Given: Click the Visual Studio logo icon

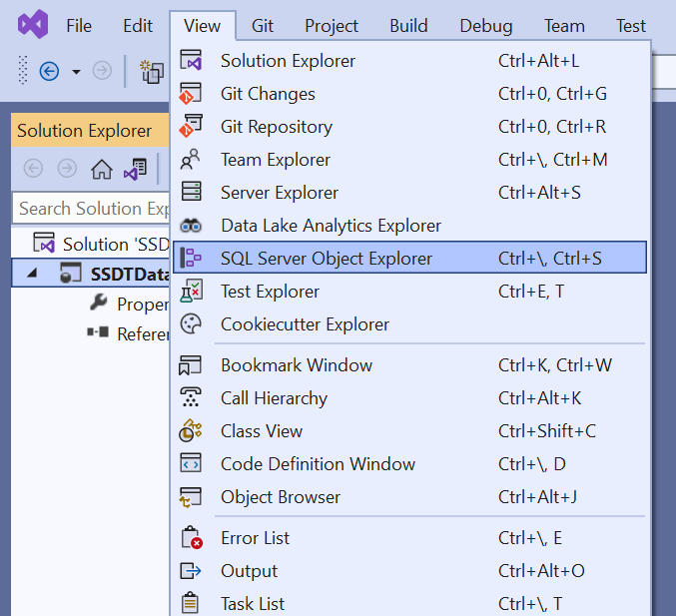Looking at the screenshot, I should pos(33,25).
